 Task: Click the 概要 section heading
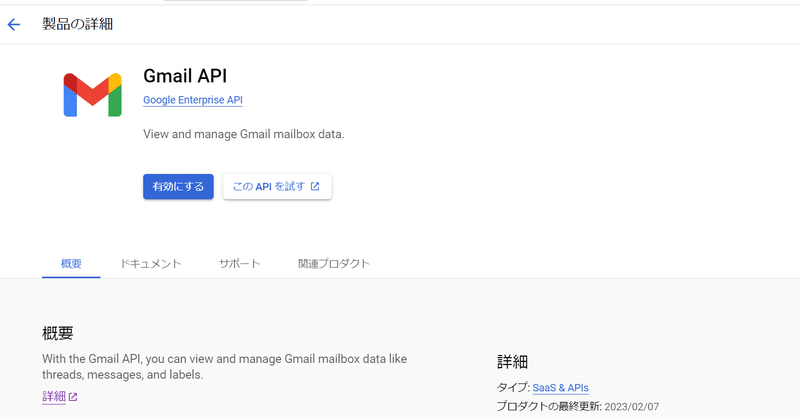click(58, 333)
